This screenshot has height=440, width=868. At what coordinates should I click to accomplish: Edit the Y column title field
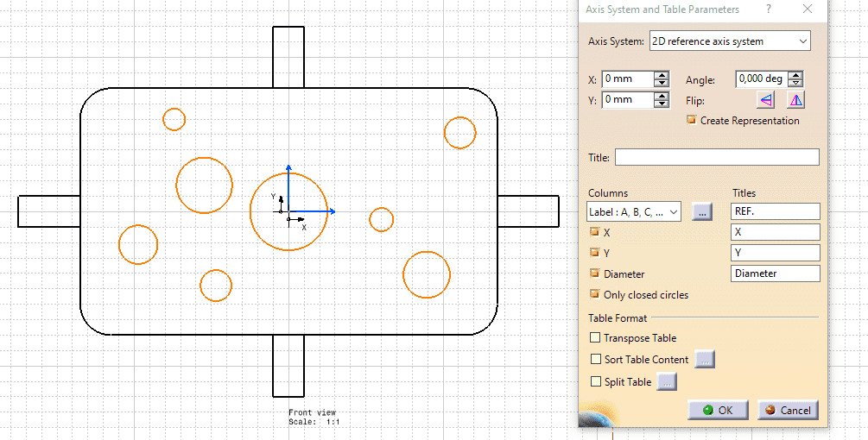(775, 253)
